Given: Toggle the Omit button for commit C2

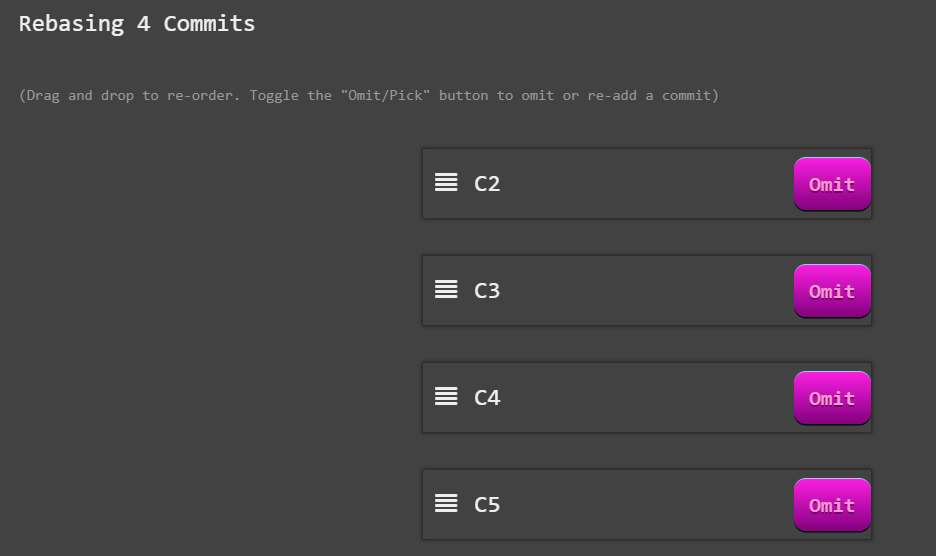Looking at the screenshot, I should (x=832, y=184).
